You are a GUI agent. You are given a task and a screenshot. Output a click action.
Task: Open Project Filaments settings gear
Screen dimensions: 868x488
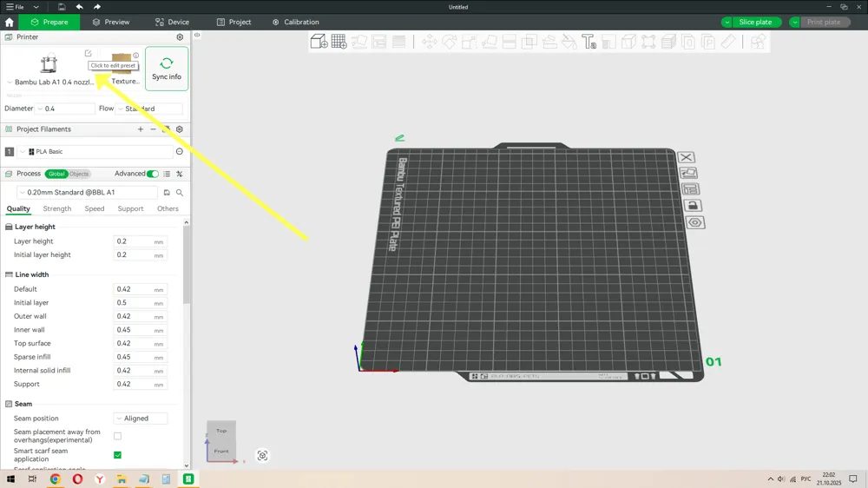(180, 129)
